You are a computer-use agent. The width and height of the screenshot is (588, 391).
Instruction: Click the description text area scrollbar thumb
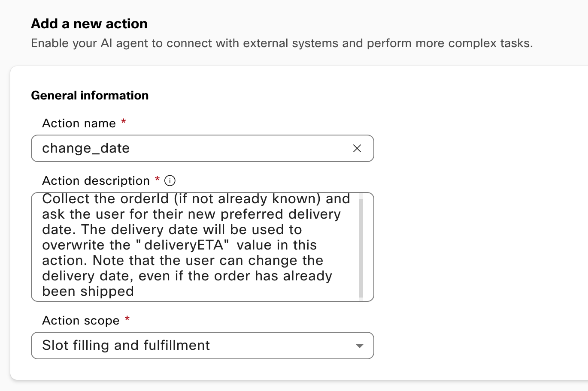361,248
